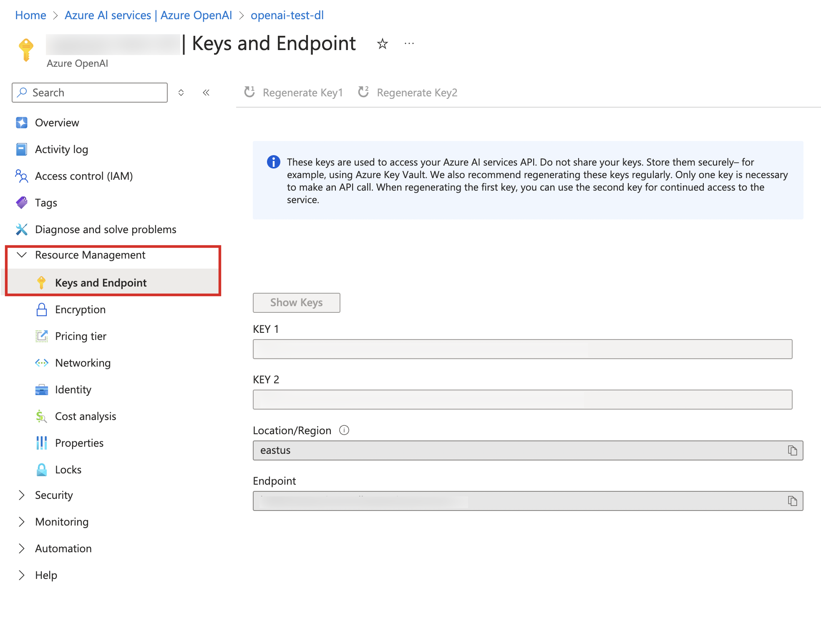Collapse the sidebar with double chevron
The height and width of the screenshot is (644, 821).
(206, 93)
